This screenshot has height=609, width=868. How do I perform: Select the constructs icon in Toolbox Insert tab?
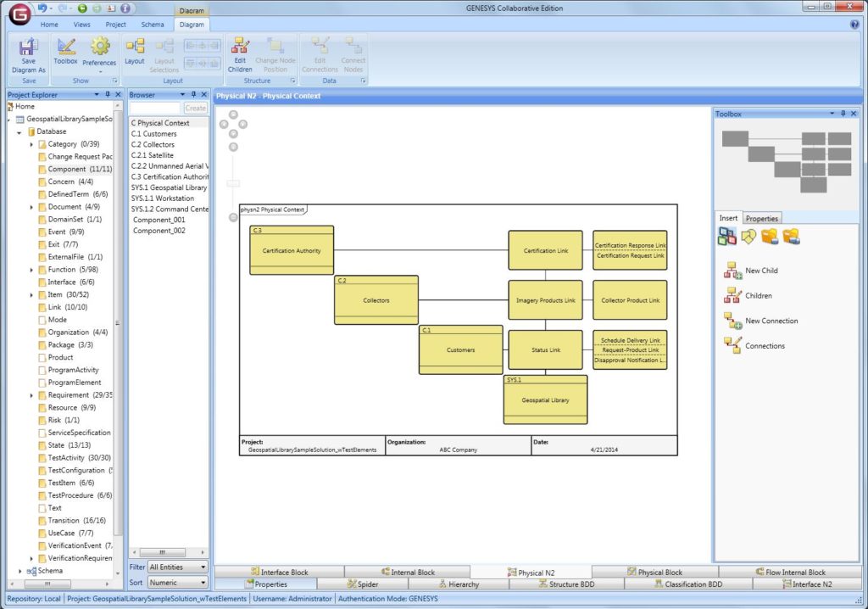(726, 237)
